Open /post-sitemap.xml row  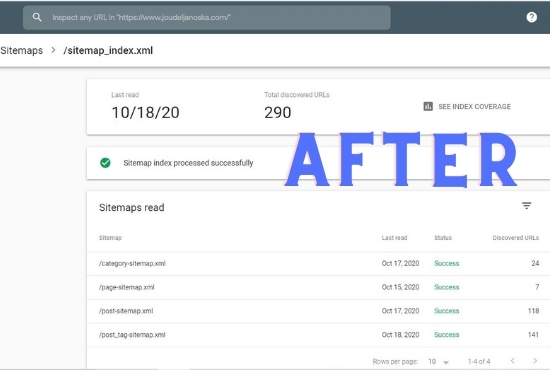(318, 311)
